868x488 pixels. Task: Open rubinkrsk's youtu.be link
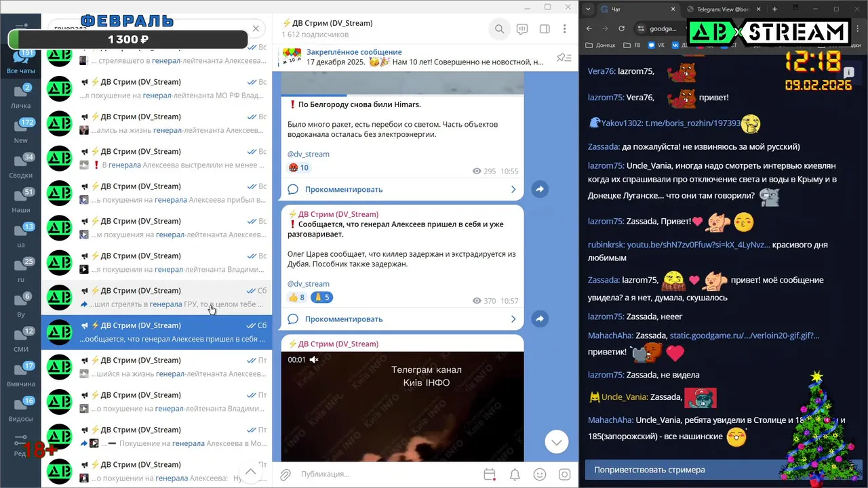(x=698, y=245)
